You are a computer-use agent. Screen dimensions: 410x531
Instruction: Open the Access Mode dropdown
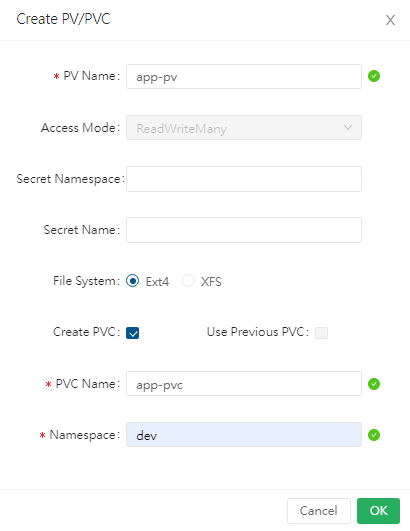click(x=244, y=128)
